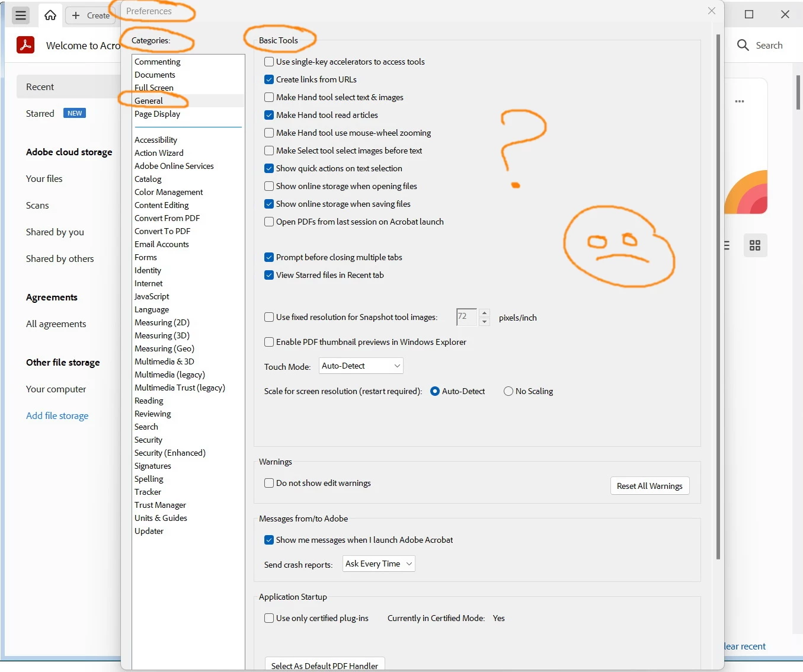Uncheck Show online storage when saving files

point(269,204)
